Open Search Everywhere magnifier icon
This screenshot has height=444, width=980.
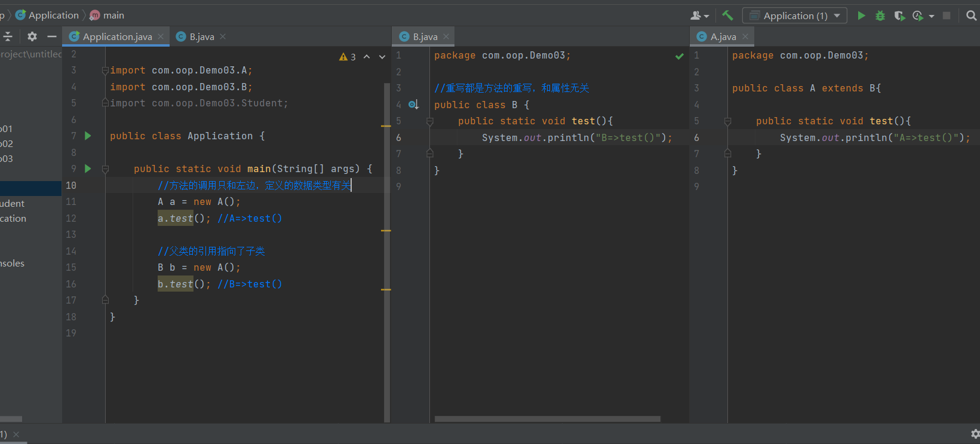972,16
